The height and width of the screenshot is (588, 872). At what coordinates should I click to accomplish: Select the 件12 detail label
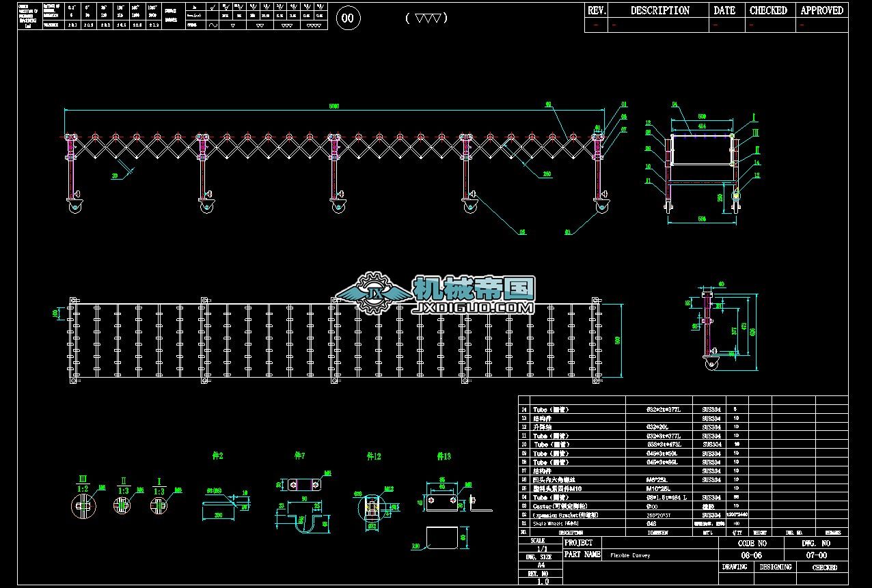pyautogui.click(x=374, y=456)
